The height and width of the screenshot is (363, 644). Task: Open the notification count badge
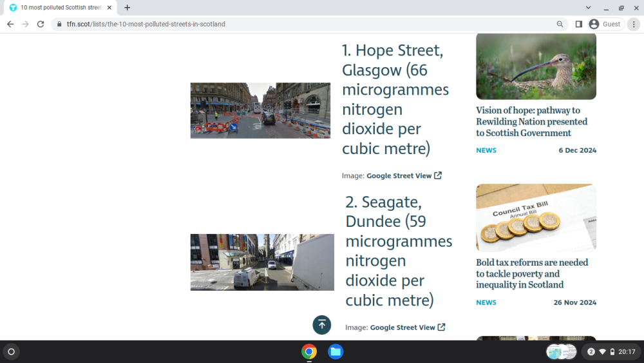click(x=591, y=352)
